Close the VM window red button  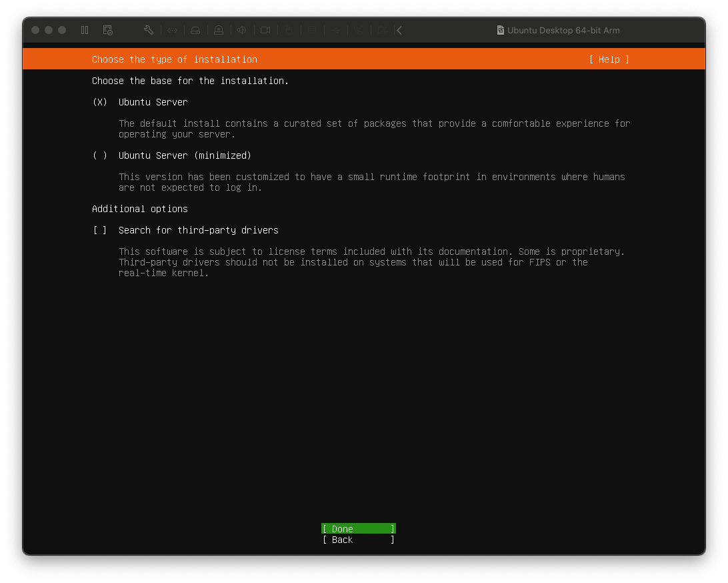click(35, 30)
